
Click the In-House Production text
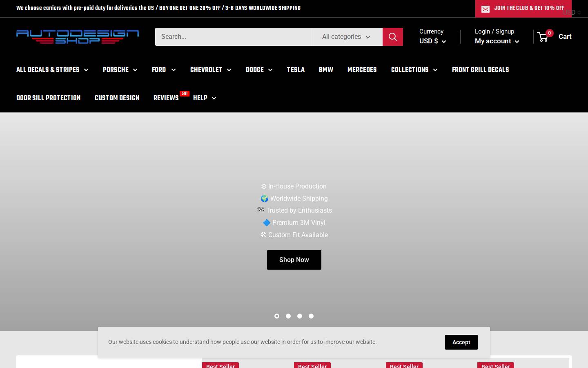[x=294, y=186]
